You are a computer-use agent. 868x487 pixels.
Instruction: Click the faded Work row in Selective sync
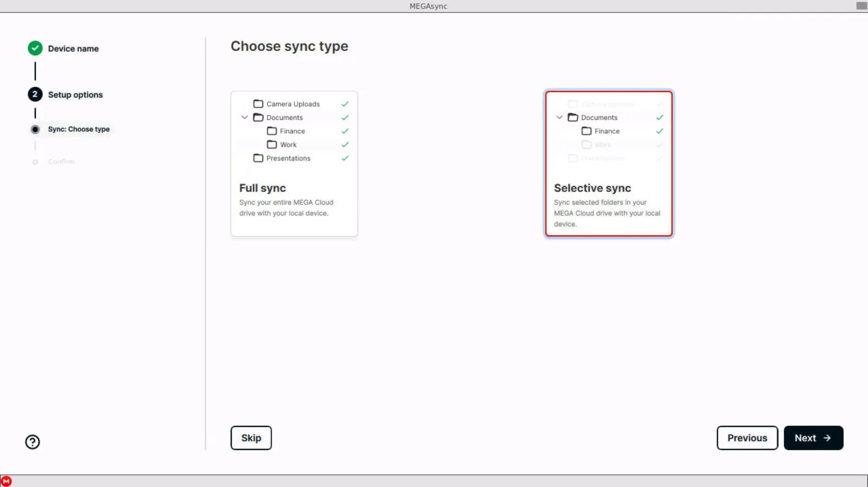coord(609,145)
